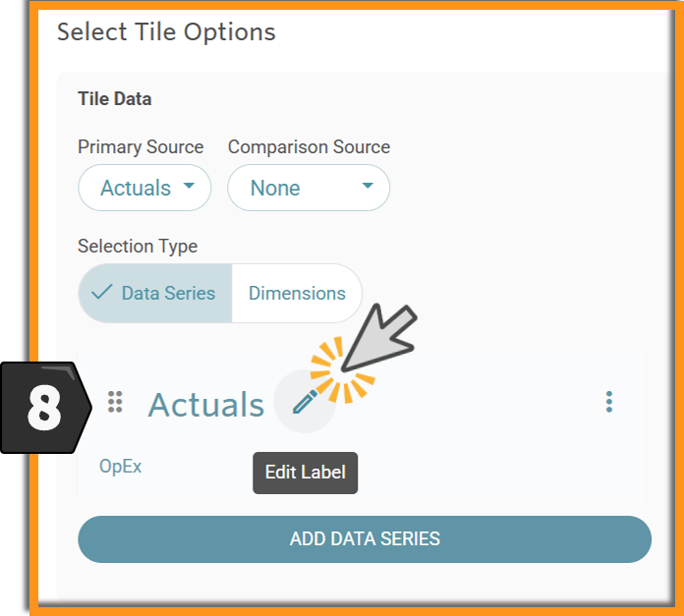
Task: Open the three-dot menu for Actuals series
Action: coord(609,402)
